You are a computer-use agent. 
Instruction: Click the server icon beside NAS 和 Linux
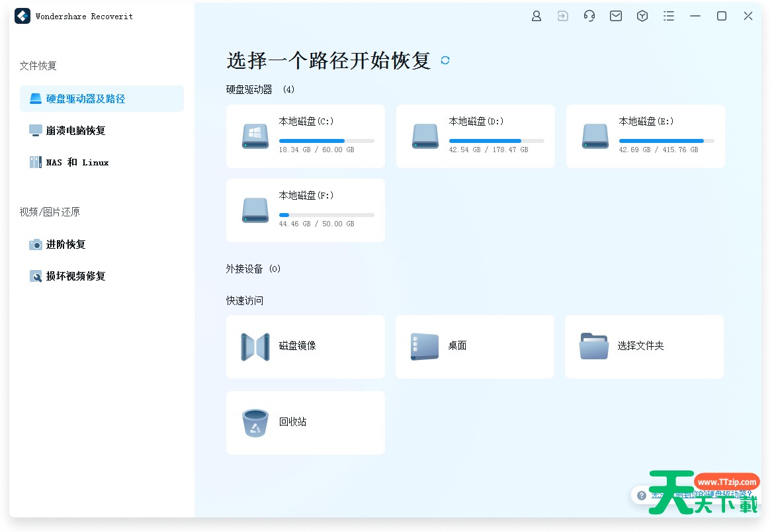[x=36, y=162]
